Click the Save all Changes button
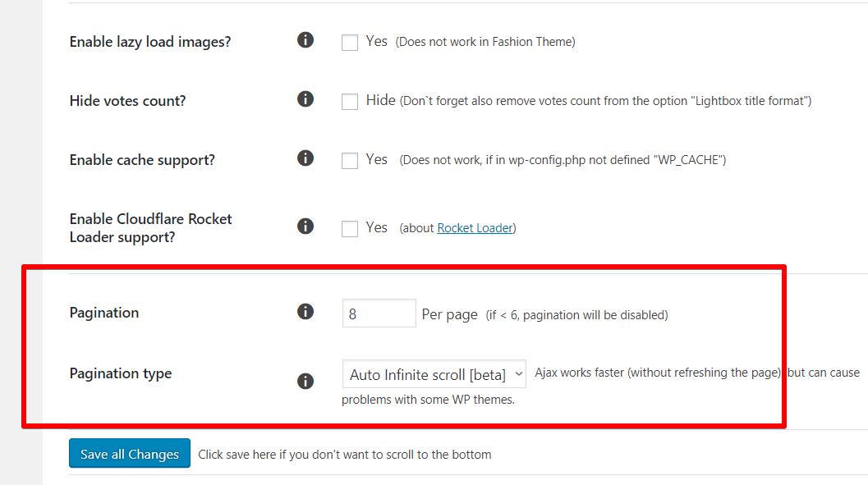The image size is (868, 485). 130,454
